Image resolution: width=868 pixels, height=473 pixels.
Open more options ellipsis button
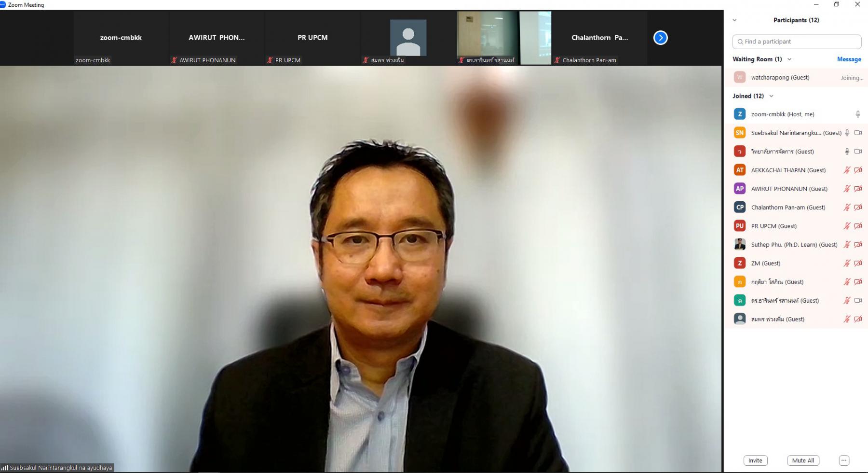(844, 460)
